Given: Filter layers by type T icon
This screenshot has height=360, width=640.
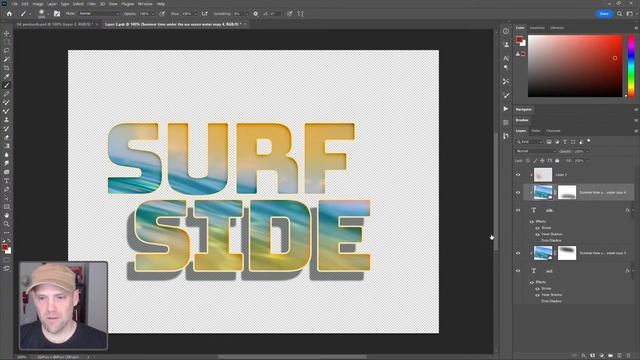Looking at the screenshot, I should [x=565, y=142].
